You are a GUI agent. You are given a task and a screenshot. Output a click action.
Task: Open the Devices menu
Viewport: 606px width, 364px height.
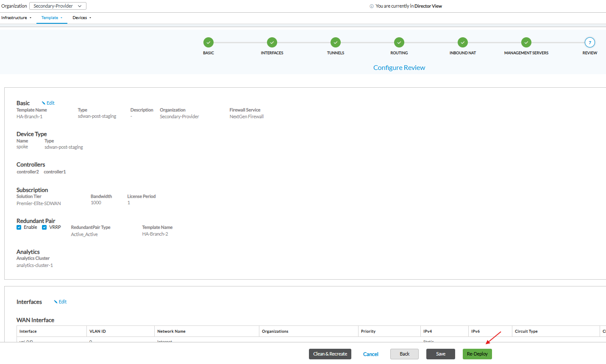point(82,18)
